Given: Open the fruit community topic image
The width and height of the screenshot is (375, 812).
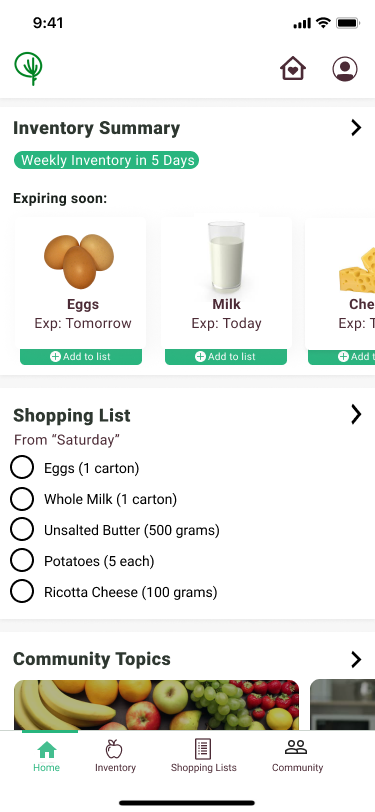Looking at the screenshot, I should pyautogui.click(x=156, y=705).
